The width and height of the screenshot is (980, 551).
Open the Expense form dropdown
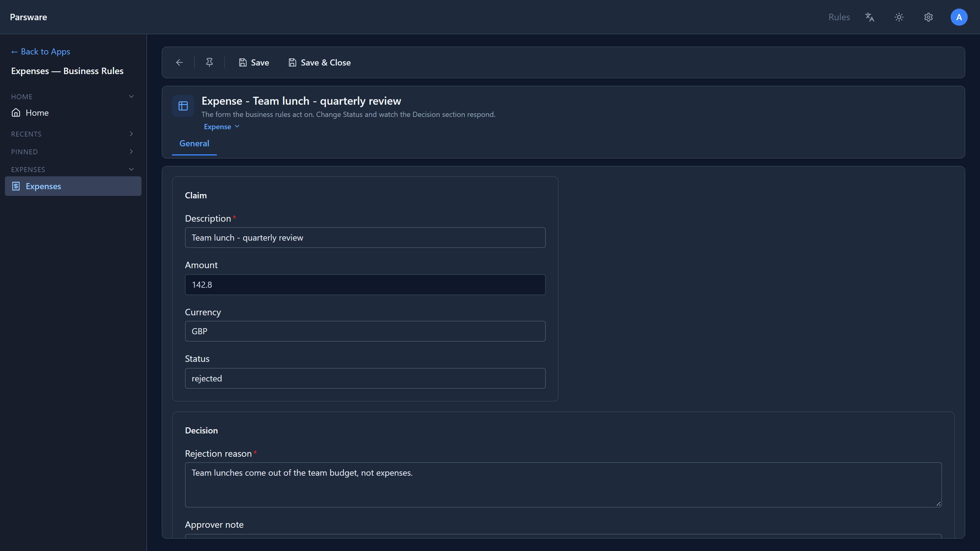[222, 127]
